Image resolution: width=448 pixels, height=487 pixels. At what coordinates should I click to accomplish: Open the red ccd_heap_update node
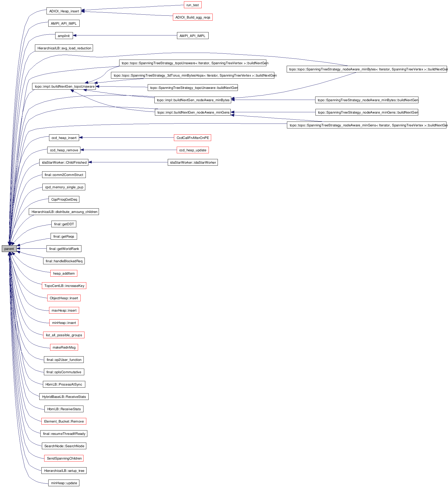(x=193, y=150)
